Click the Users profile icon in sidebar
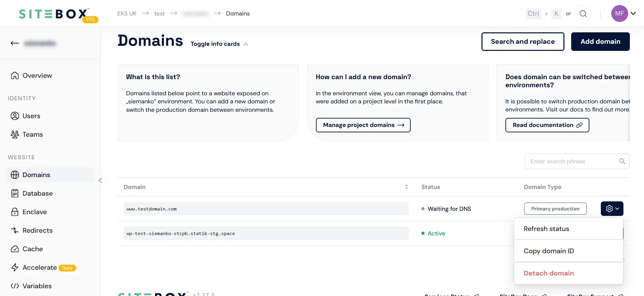644x296 pixels. click(15, 116)
